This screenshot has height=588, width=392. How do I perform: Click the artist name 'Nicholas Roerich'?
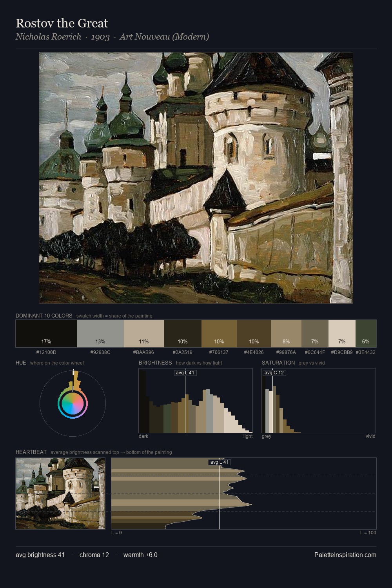(48, 37)
